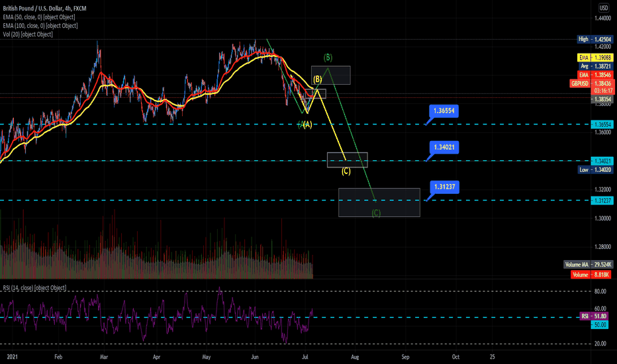This screenshot has width=617, height=364.
Task: Click the red Volume 8.818K label
Action: click(591, 275)
